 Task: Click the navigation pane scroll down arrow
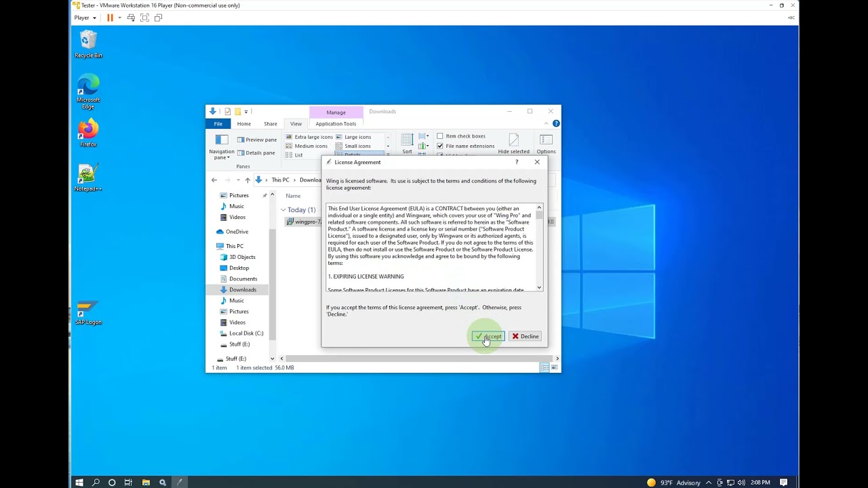tap(272, 358)
